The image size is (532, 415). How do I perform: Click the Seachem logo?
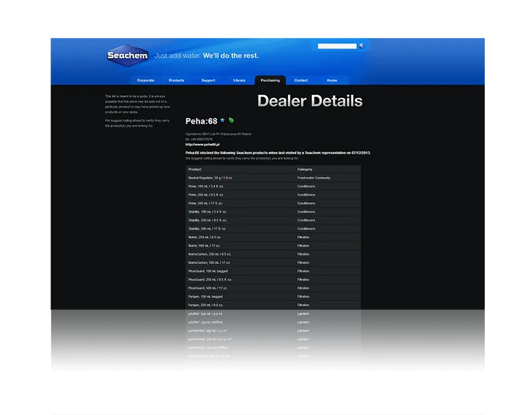127,55
